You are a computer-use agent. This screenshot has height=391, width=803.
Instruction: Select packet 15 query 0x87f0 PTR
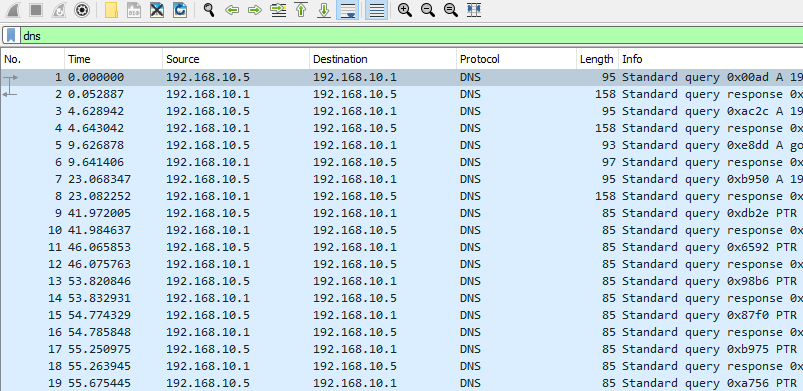click(402, 315)
